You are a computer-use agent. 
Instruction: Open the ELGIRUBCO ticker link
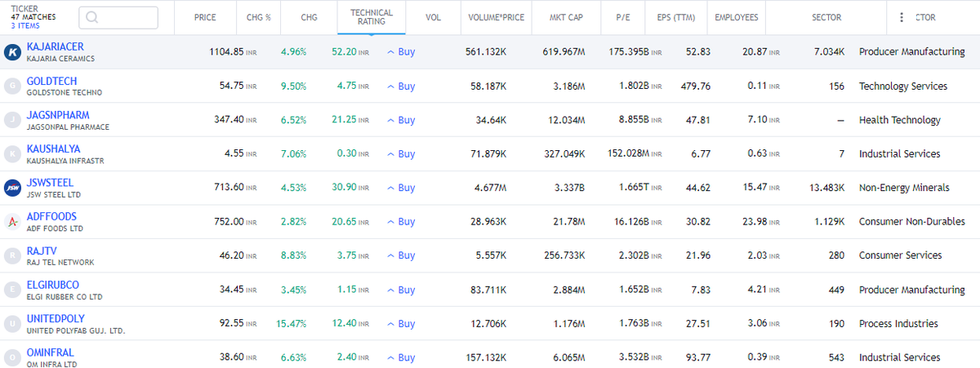click(x=53, y=285)
